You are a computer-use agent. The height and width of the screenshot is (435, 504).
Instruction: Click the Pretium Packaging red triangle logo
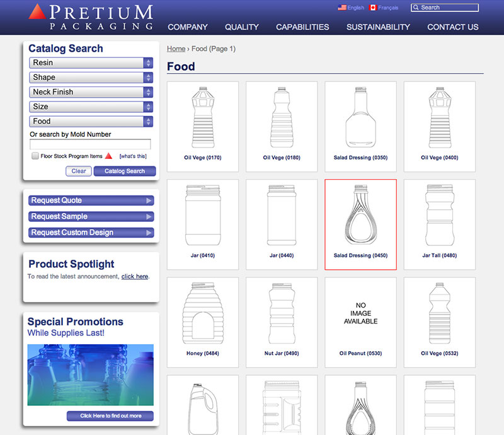coord(37,12)
